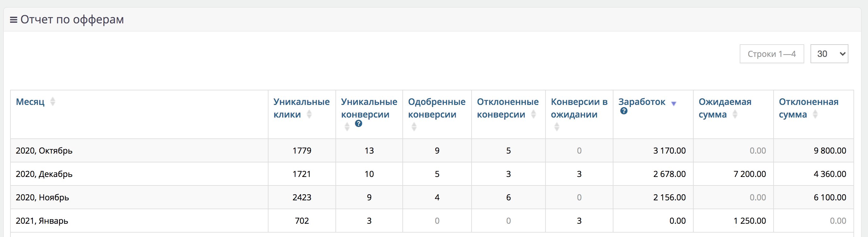Click the Строки 1—4 pagination box

772,54
